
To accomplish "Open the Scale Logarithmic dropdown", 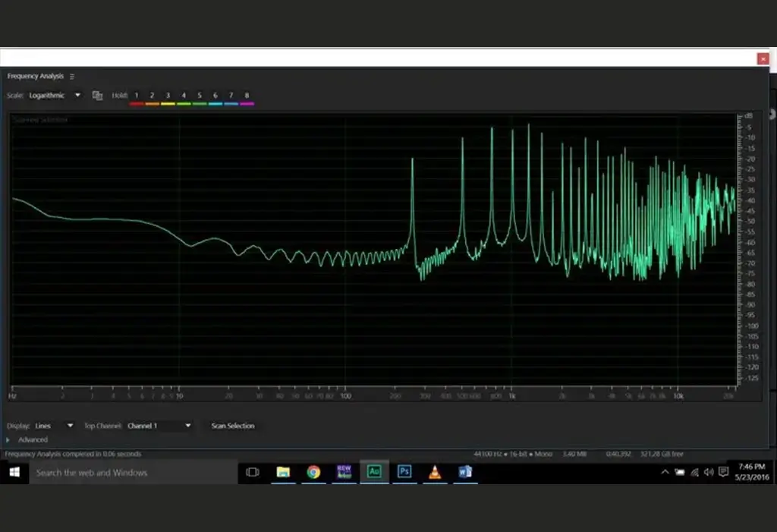I will pyautogui.click(x=55, y=95).
